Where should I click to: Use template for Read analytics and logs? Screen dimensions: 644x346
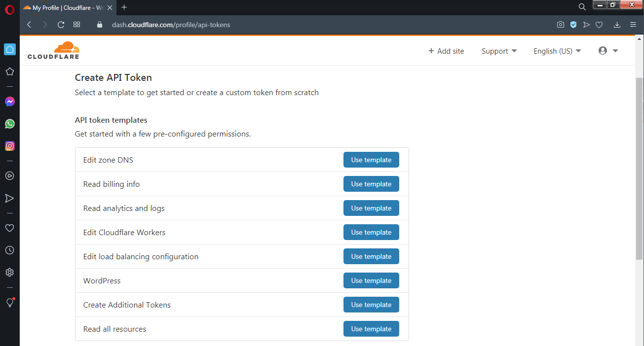371,208
